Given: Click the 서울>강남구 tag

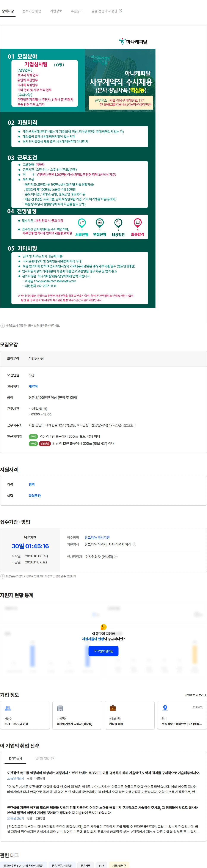Looking at the screenshot, I should (x=119, y=865).
